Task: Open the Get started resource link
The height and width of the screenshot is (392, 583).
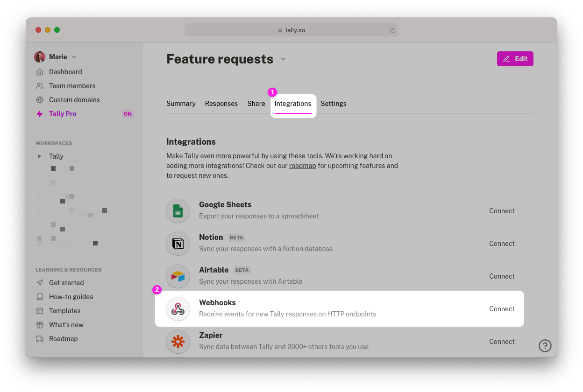Action: [x=66, y=283]
